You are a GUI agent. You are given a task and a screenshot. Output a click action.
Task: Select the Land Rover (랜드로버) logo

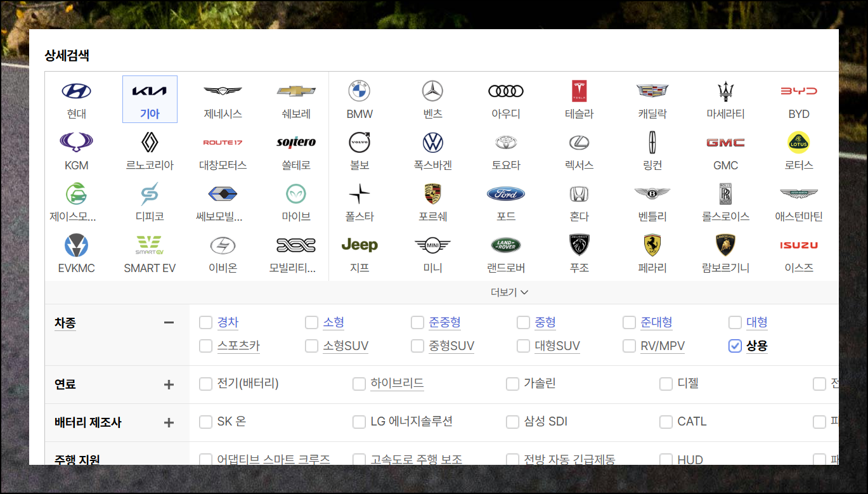pos(506,245)
